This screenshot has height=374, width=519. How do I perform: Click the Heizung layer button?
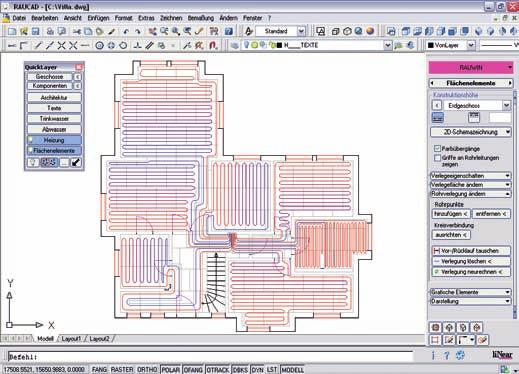[x=54, y=140]
